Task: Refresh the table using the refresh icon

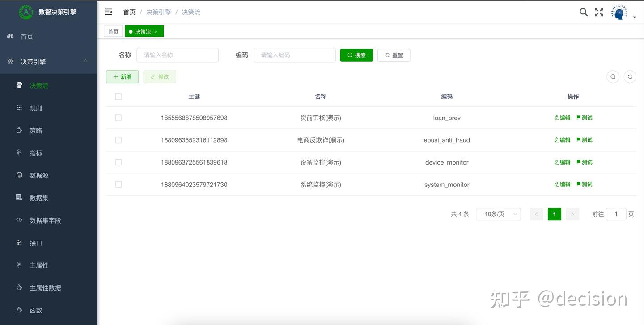Action: (630, 76)
